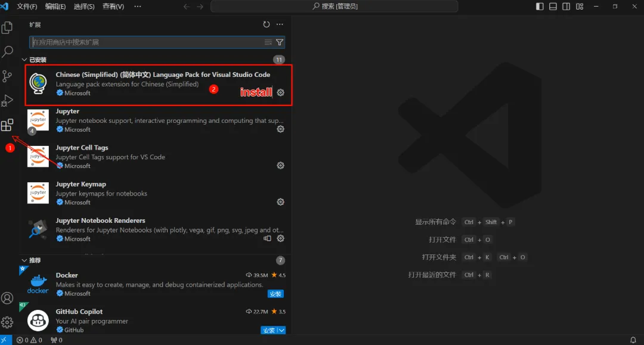Manage Jupyter Cell Tags gear icon

coord(280,166)
